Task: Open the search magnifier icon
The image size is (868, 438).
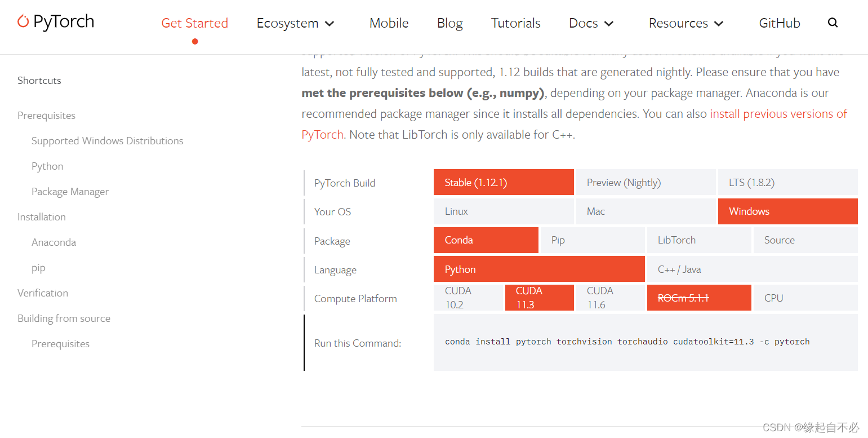Action: 833,23
